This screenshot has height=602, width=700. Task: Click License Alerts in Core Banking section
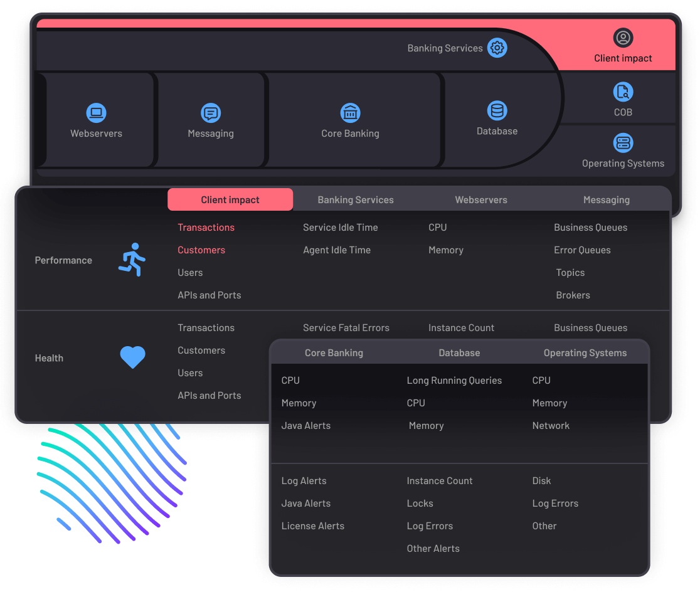[x=312, y=525]
